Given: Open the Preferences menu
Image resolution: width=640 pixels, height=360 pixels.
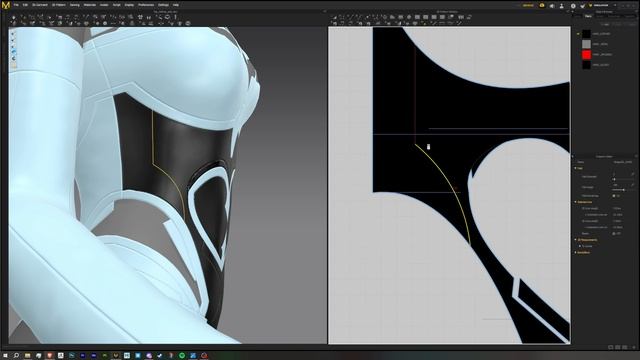Looking at the screenshot, I should click(146, 5).
